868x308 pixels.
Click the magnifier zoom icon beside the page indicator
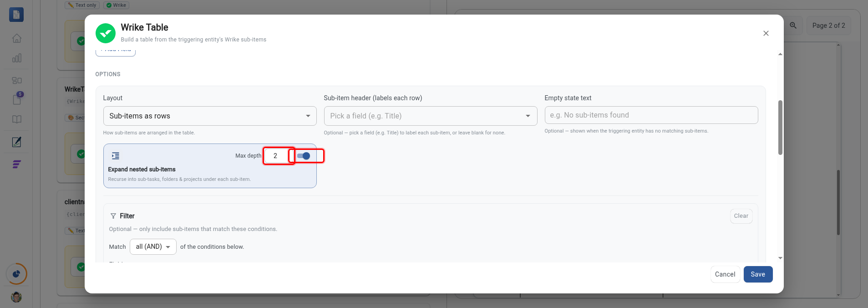(x=793, y=26)
